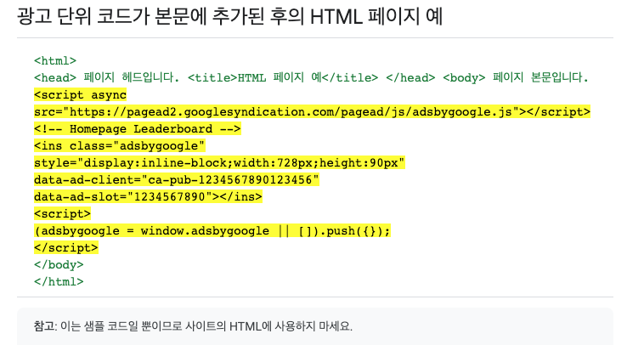Click the '<script async' highlighted line

tap(80, 95)
